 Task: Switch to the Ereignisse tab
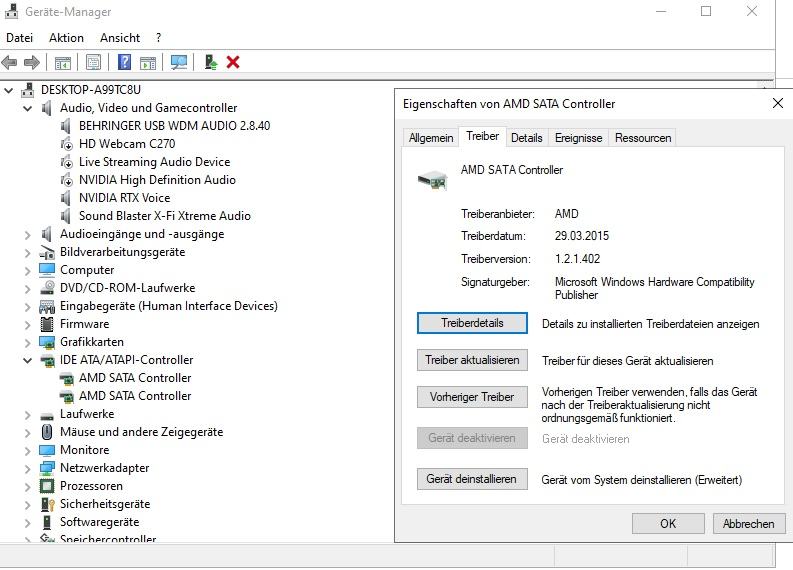(x=578, y=138)
